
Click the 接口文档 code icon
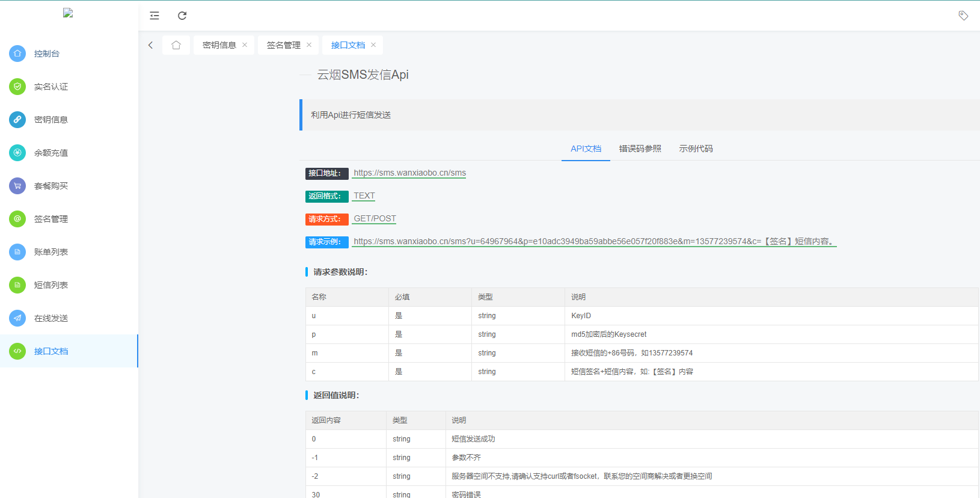pos(17,351)
